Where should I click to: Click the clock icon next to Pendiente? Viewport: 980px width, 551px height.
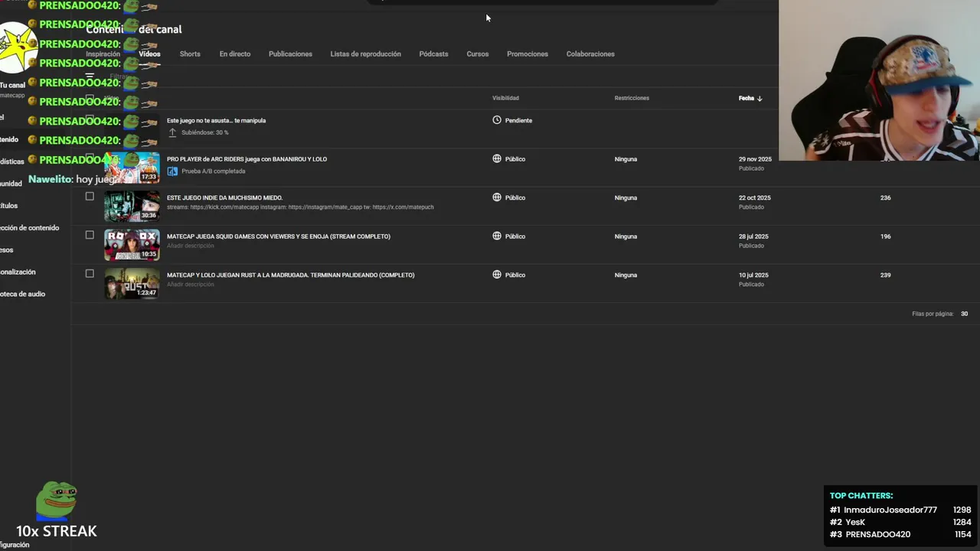(497, 120)
